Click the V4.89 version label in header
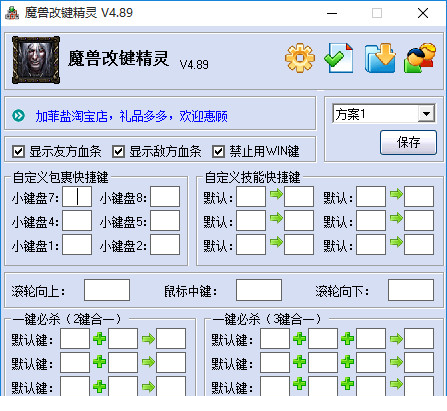The height and width of the screenshot is (411, 447). pos(194,64)
